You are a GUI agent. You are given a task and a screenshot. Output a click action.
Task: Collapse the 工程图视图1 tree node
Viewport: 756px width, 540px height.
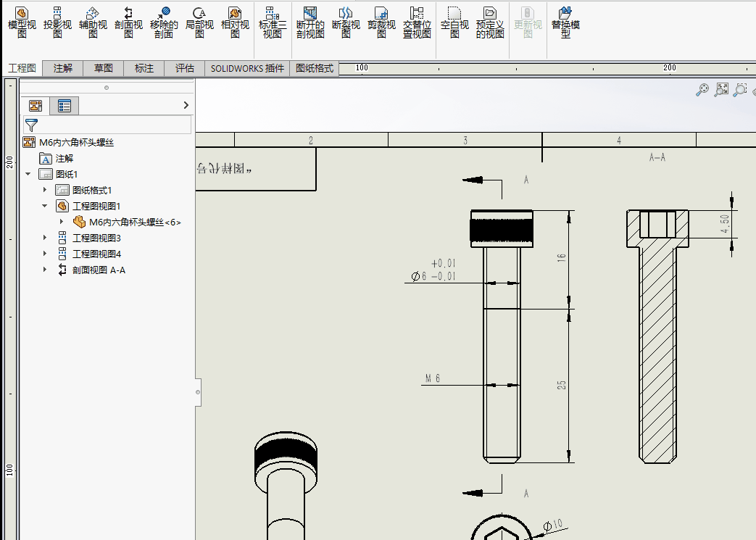pyautogui.click(x=45, y=206)
